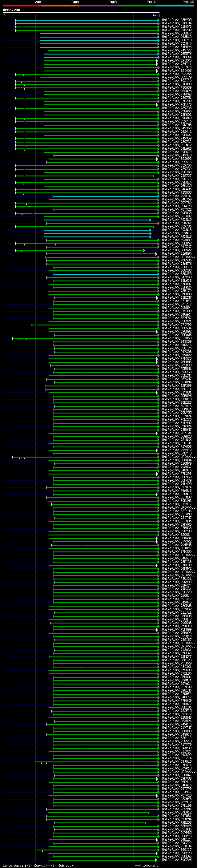The image size is (197, 868).
Task: Click the UniRef100_Q39751 hit name
Action: 177,98
